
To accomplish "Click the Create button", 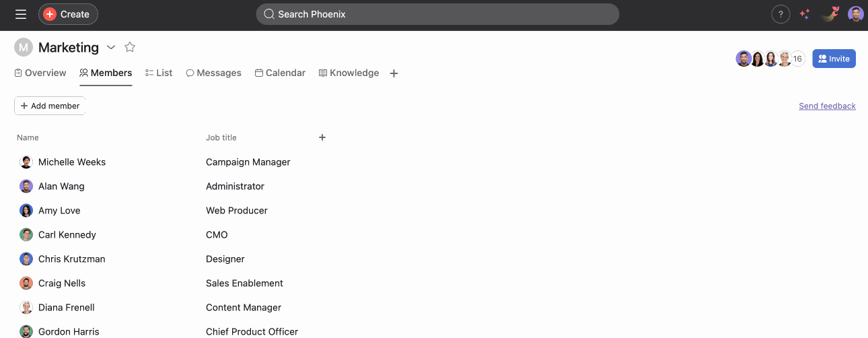I will pos(68,14).
